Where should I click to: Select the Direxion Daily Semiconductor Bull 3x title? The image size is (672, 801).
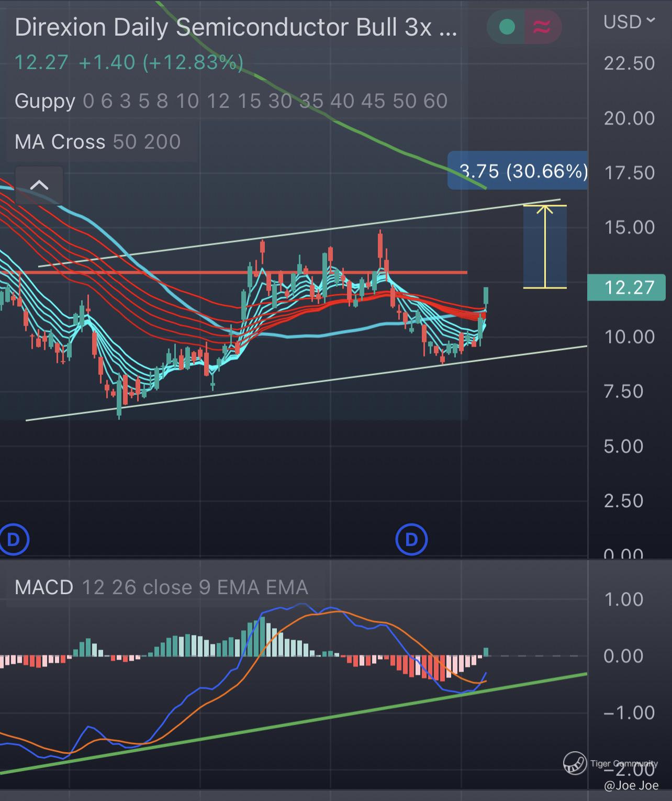pos(236,28)
